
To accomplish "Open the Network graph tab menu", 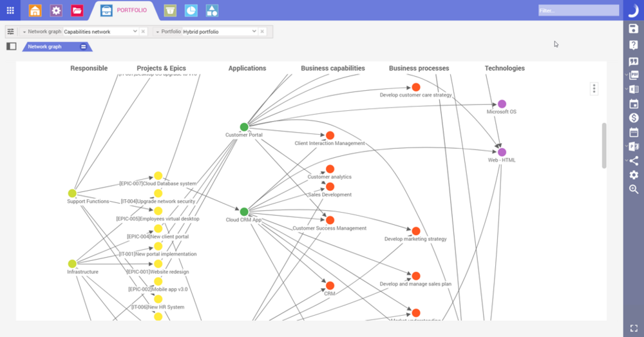I will coord(83,47).
